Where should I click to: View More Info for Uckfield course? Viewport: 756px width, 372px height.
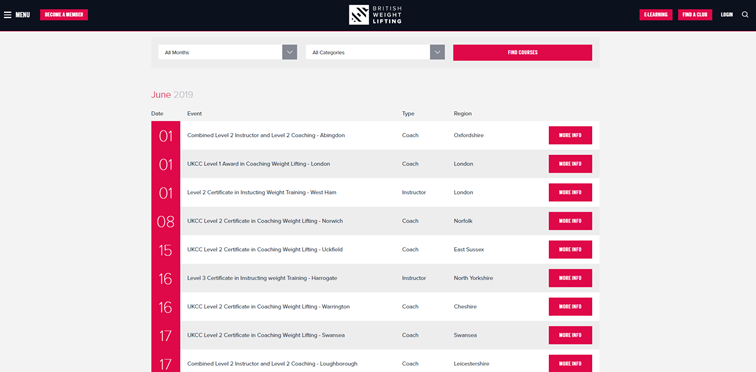(570, 250)
